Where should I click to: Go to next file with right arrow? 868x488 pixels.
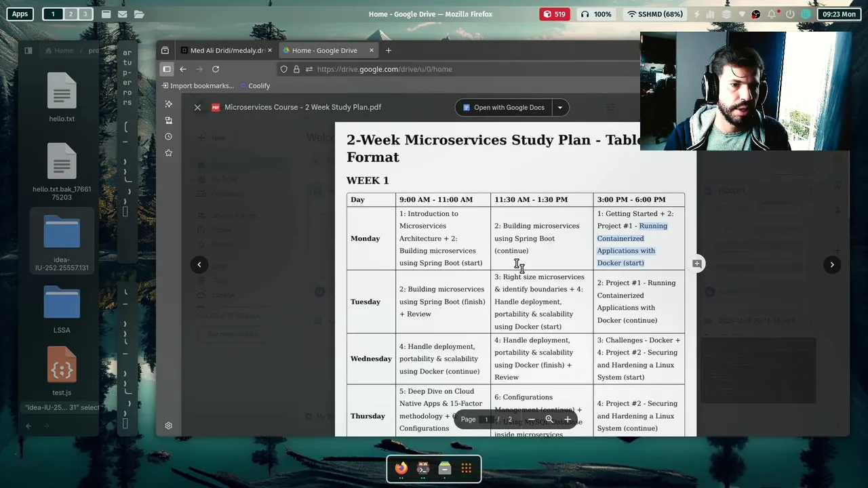[x=832, y=264]
